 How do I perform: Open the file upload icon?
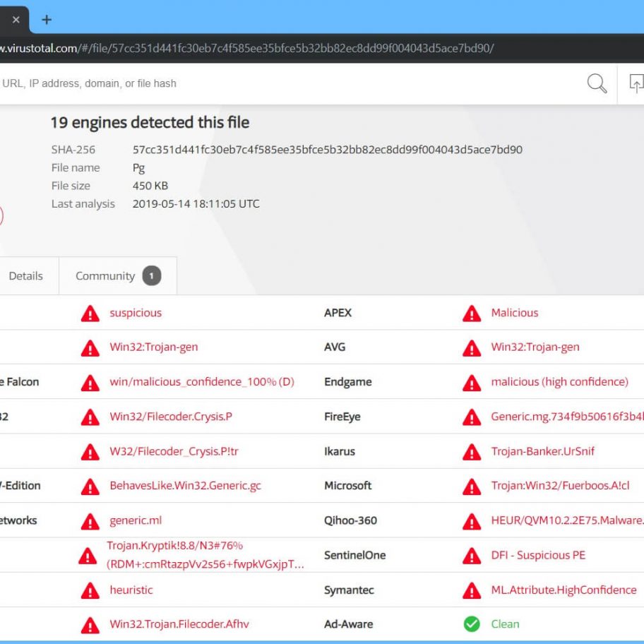pos(636,83)
